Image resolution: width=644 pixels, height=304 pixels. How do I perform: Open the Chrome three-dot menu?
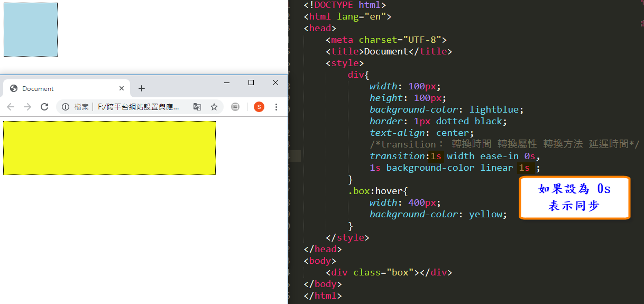pos(276,107)
